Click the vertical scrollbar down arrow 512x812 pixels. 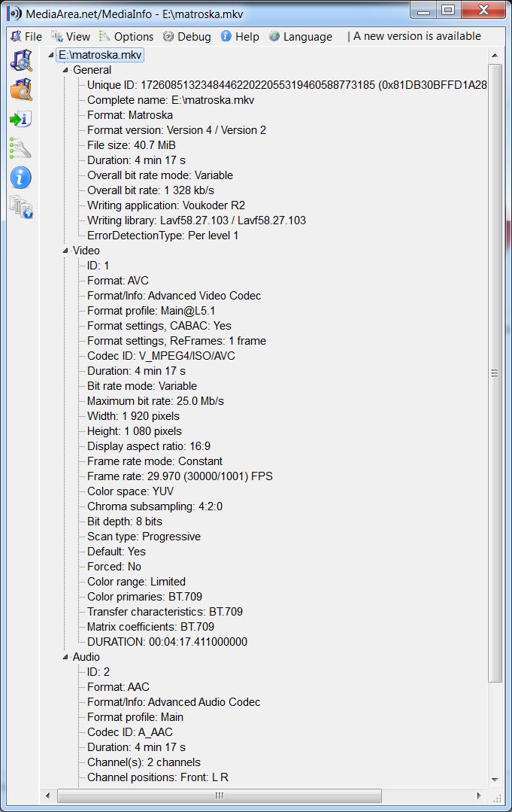[495, 780]
